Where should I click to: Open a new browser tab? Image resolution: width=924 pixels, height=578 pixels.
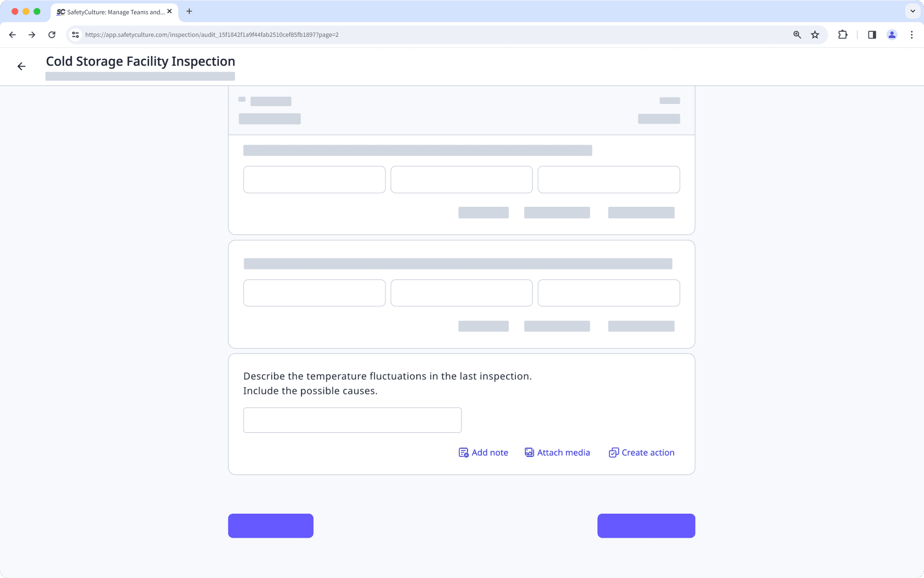[189, 11]
